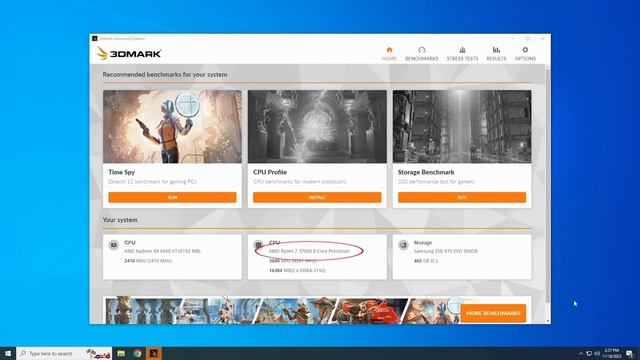Click the scrollbar down arrow
This screenshot has width=640, height=360.
pos(548,321)
